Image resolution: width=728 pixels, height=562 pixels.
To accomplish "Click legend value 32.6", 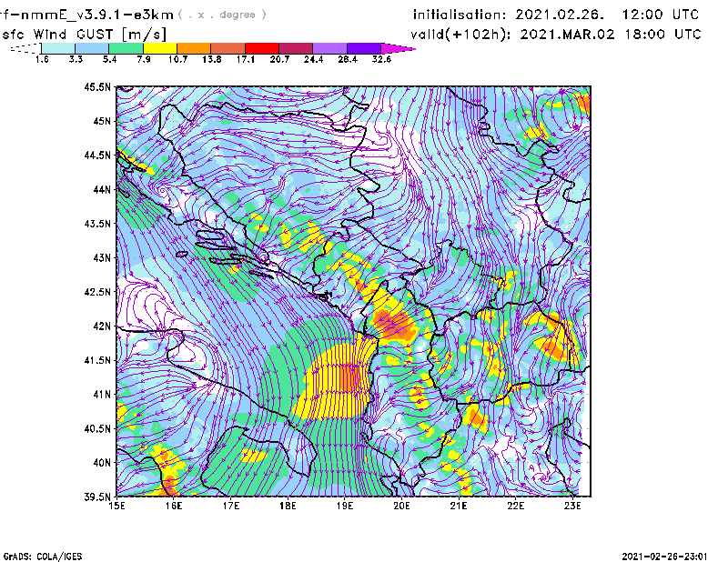I will (381, 59).
